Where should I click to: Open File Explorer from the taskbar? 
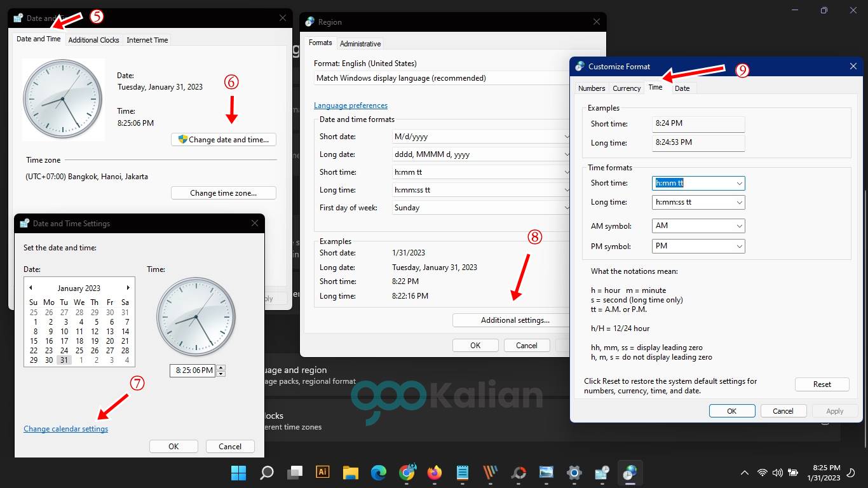pos(351,473)
